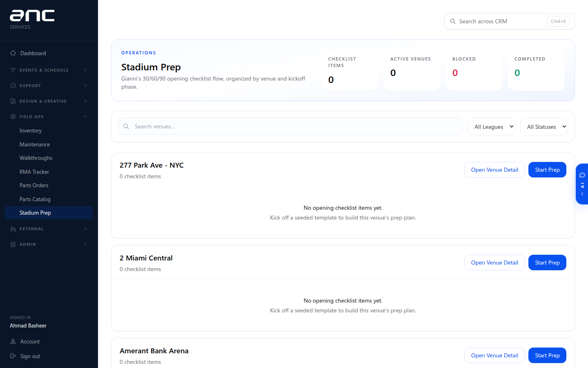Click the ANC Services logo
Image resolution: width=588 pixels, height=368 pixels.
click(x=32, y=19)
